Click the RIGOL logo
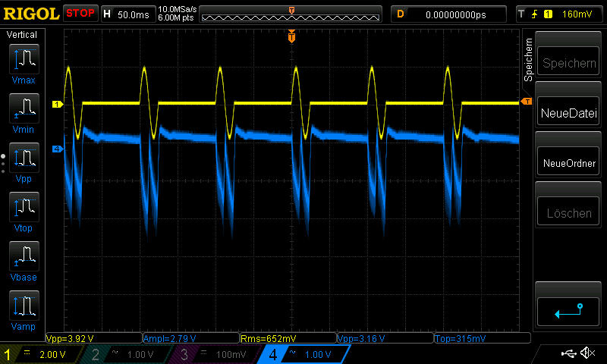Screen dimensions: 607x364 tap(31, 14)
